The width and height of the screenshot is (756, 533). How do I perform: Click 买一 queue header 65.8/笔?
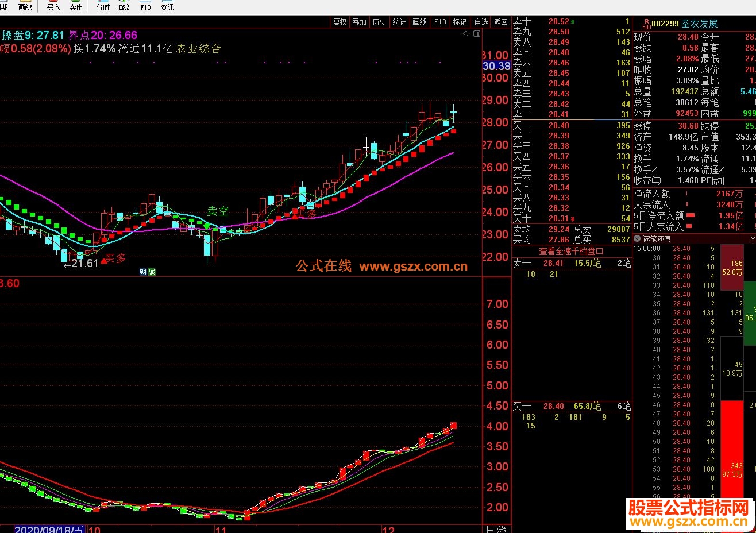pyautogui.click(x=588, y=406)
